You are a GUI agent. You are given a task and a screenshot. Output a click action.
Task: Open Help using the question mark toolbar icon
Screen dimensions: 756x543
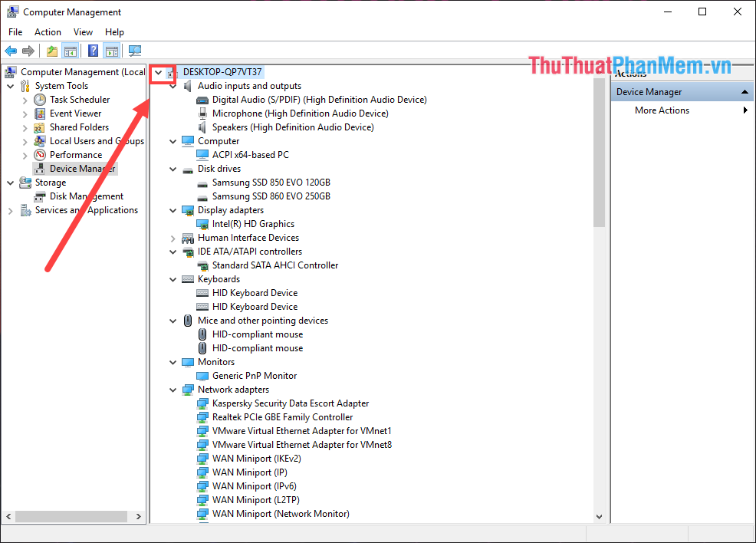click(92, 51)
